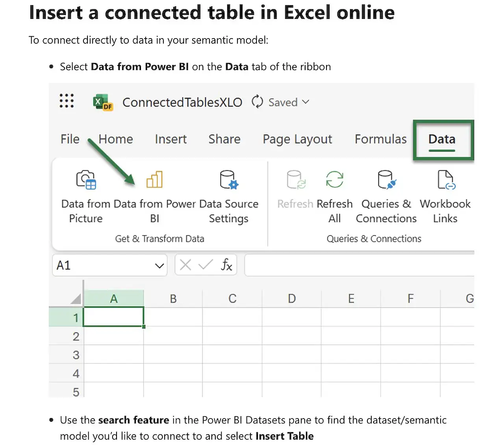Switch to the Insert tab
Image resolution: width=504 pixels, height=445 pixels.
[x=170, y=139]
